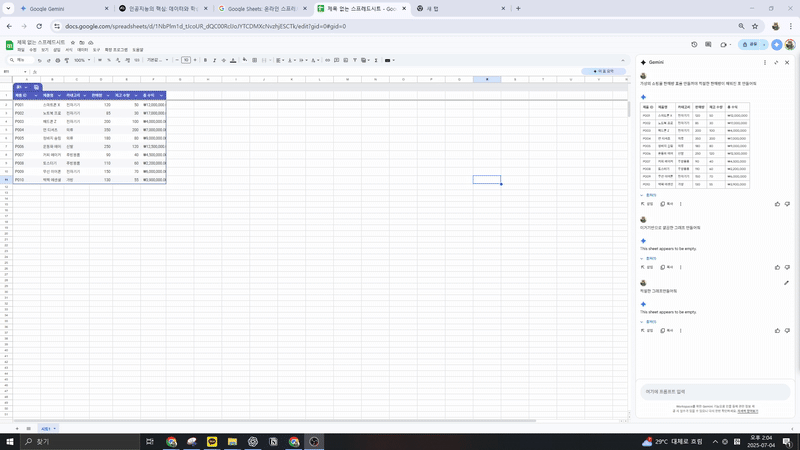The width and height of the screenshot is (800, 450).
Task: Dislike the last Gemini response
Action: [x=787, y=331]
